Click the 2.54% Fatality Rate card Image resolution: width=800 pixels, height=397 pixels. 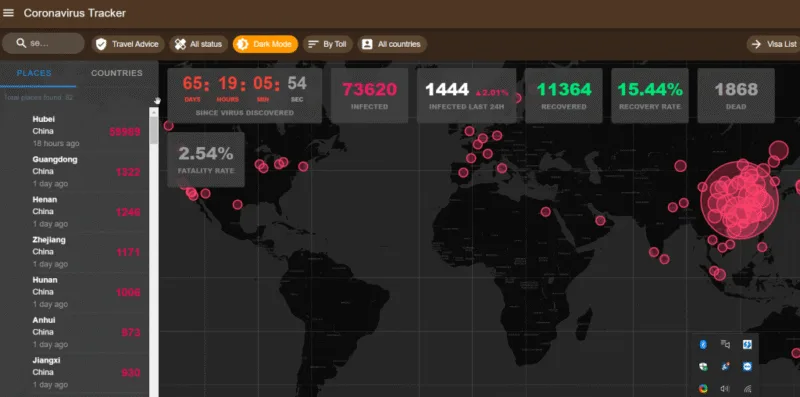click(x=206, y=160)
